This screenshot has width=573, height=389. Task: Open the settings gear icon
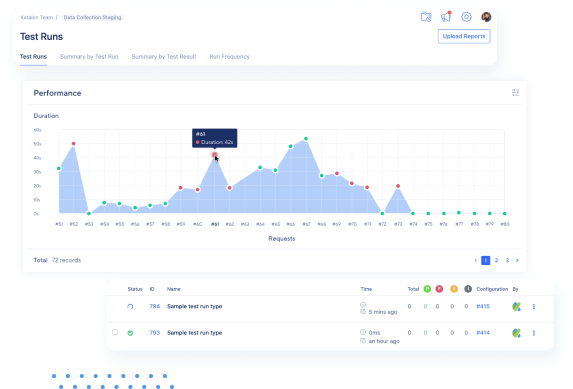(x=466, y=17)
